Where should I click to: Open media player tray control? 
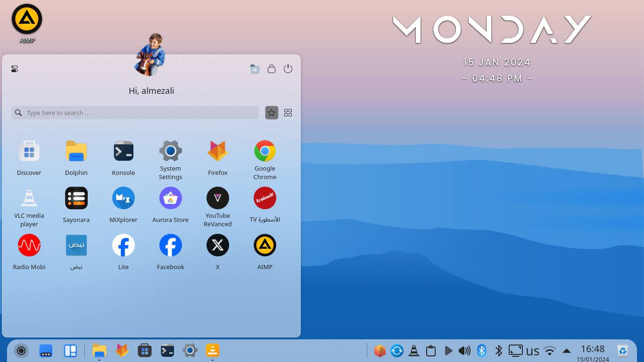[448, 351]
